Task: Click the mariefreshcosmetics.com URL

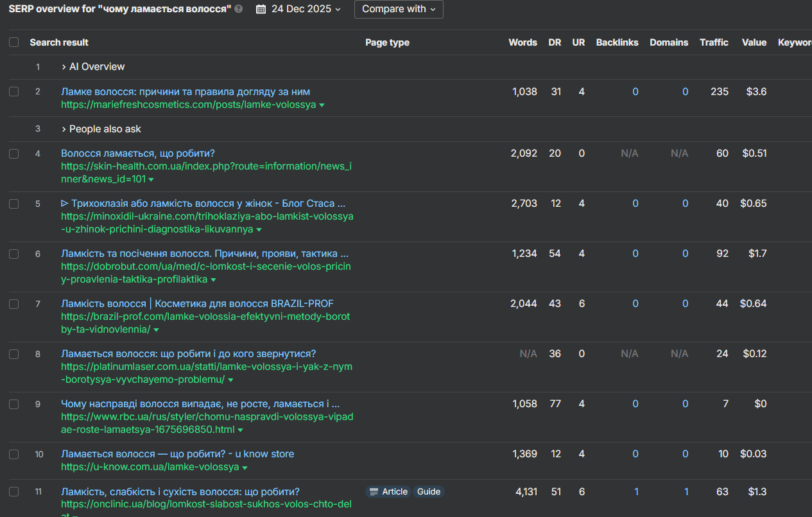Action: click(x=189, y=105)
